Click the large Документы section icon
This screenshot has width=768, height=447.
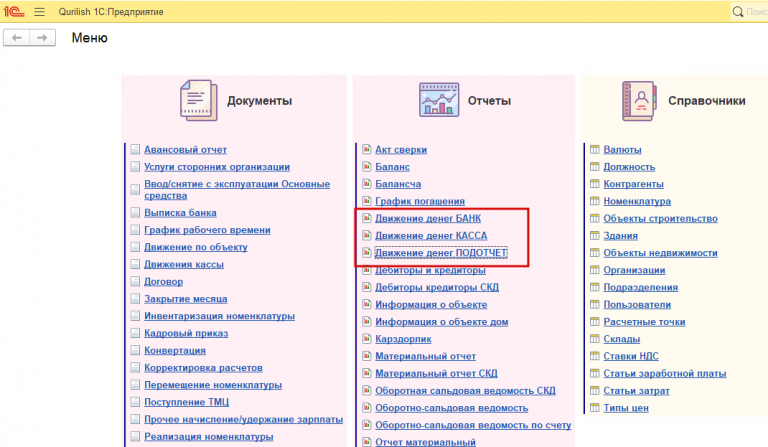[x=198, y=100]
